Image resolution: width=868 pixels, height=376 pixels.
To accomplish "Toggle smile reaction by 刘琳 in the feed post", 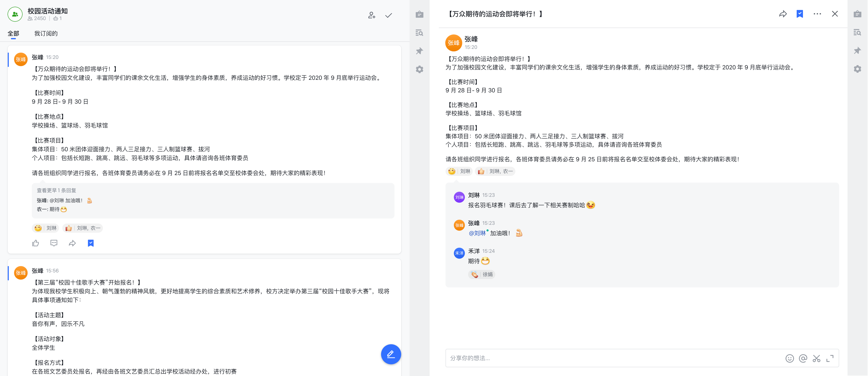I will (45, 228).
